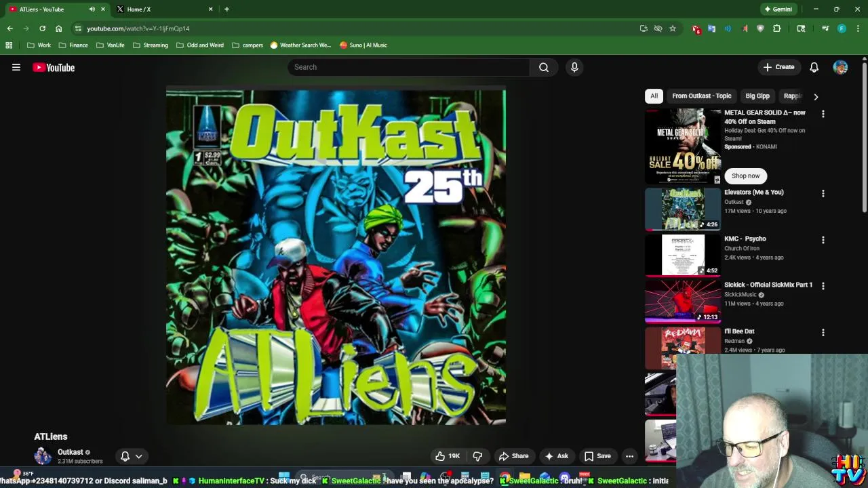Open the Create menu

(x=778, y=67)
